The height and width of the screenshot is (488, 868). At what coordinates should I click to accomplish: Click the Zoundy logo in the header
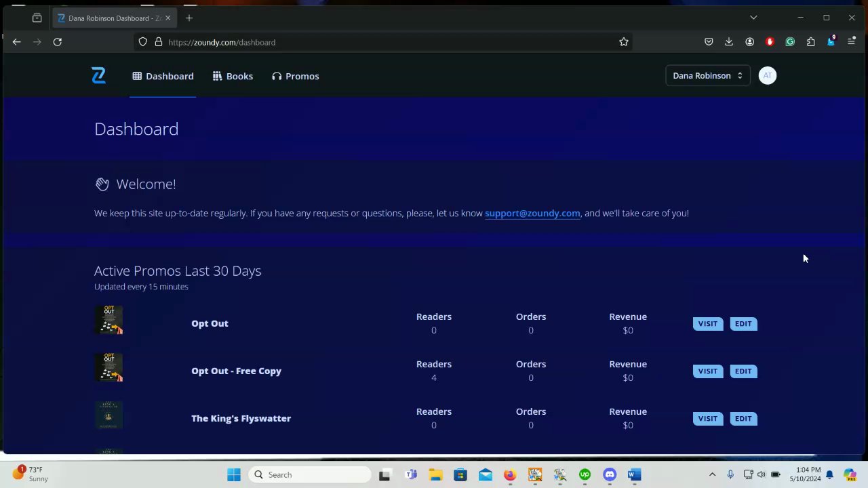pyautogui.click(x=98, y=76)
